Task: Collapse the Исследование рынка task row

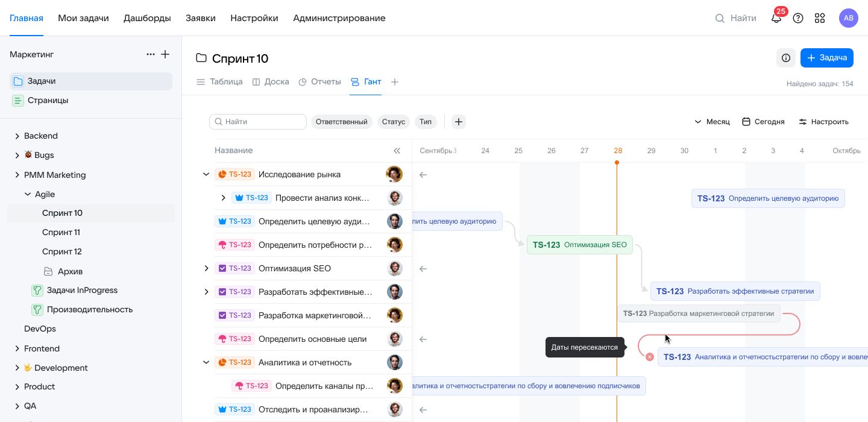Action: pos(206,174)
